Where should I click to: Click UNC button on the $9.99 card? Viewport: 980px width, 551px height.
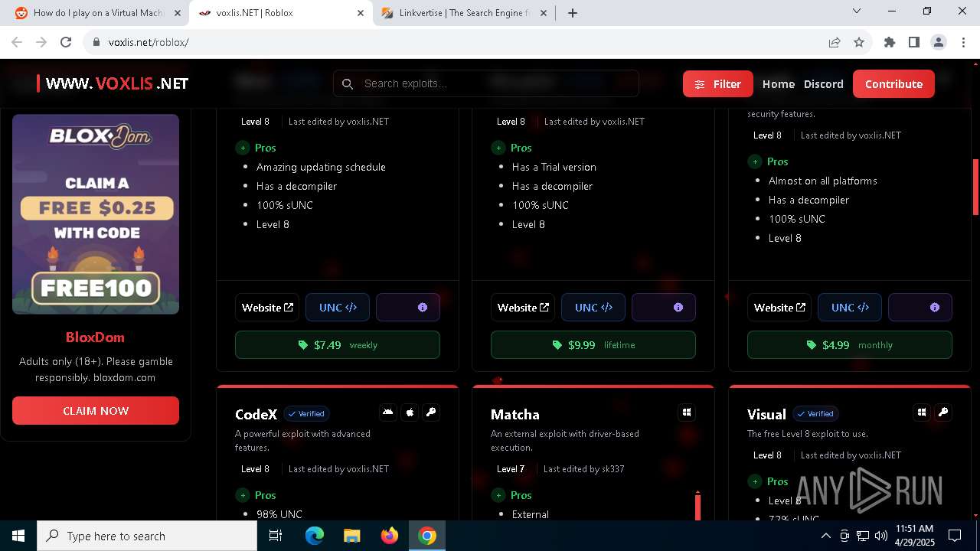click(x=593, y=307)
